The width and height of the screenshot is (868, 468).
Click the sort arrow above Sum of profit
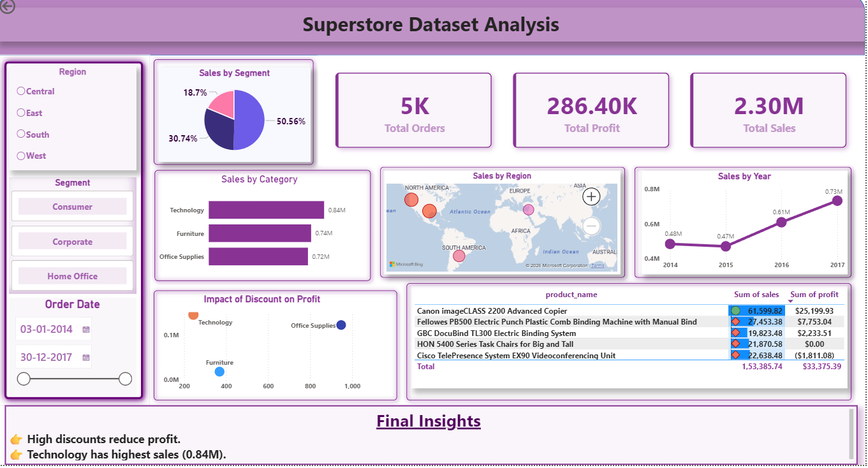point(791,300)
